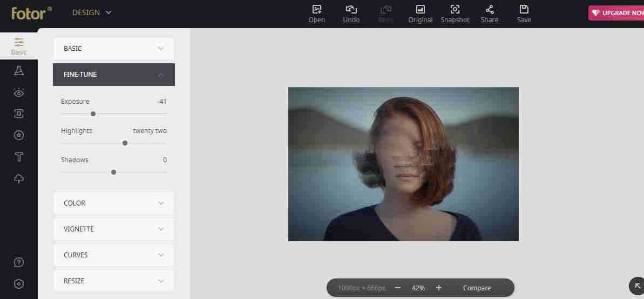The image size is (644, 299).
Task: Click the photo on the canvas
Action: pos(403,164)
